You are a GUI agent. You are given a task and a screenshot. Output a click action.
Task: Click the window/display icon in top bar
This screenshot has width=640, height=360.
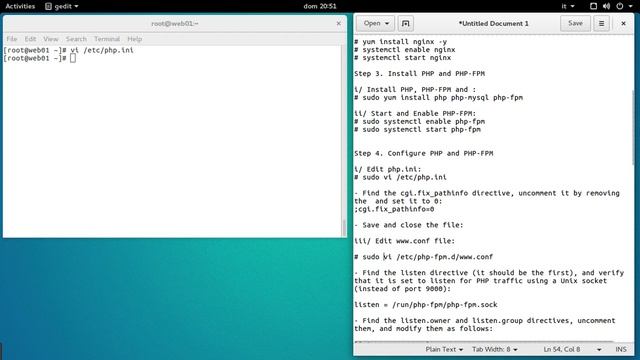[593, 6]
